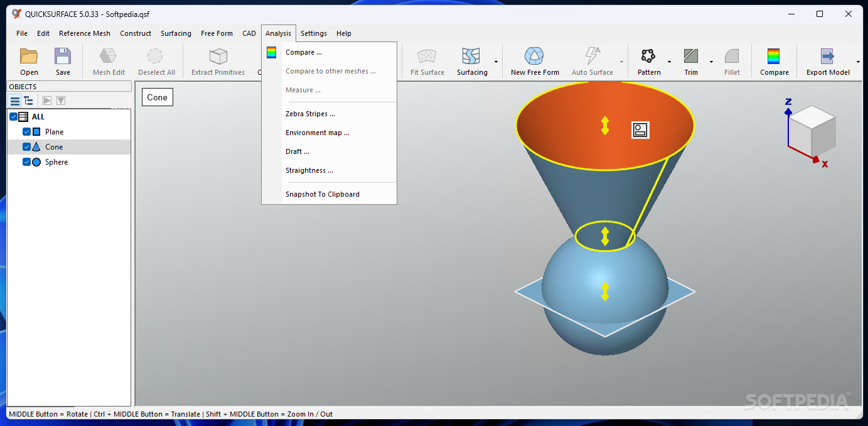Open the Reference Mesh menu
868x426 pixels.
coord(85,33)
